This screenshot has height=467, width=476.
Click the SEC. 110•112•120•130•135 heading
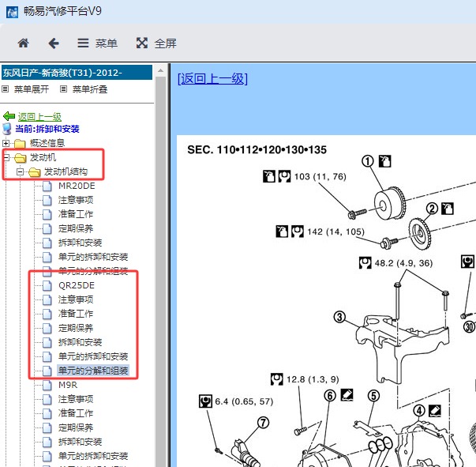click(257, 150)
